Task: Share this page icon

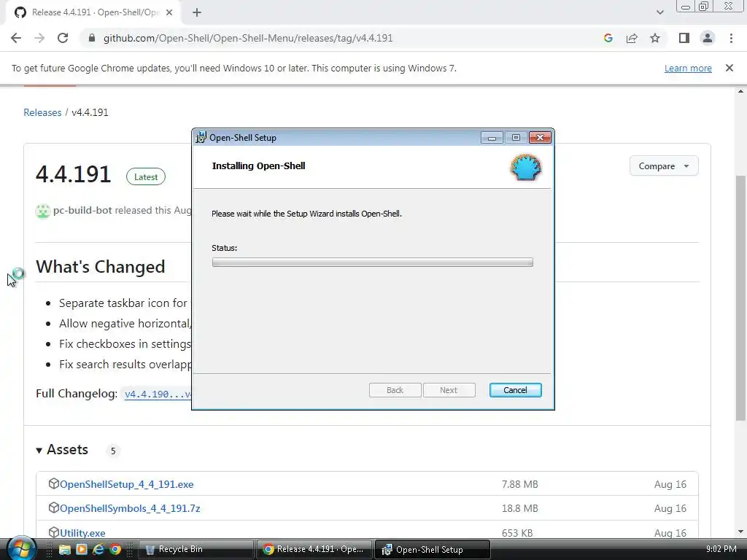Action: click(632, 38)
